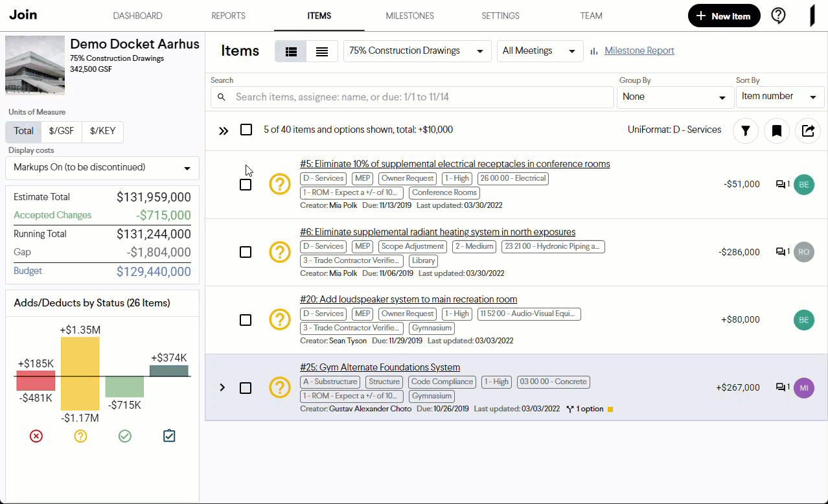828x504 pixels.
Task: Click the 1 option branch indicator
Action: (x=589, y=409)
